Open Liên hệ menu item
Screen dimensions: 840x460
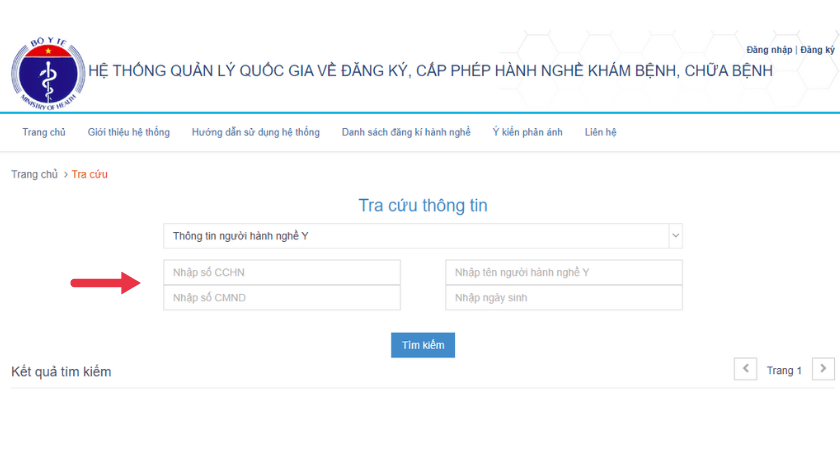601,132
